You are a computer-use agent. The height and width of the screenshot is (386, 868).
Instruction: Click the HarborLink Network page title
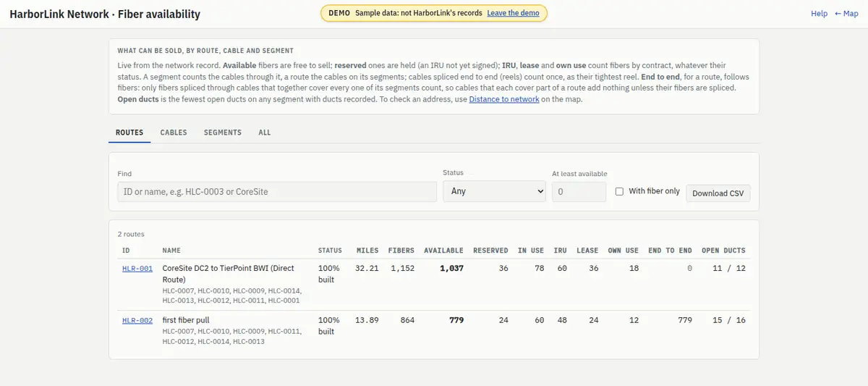pyautogui.click(x=105, y=14)
